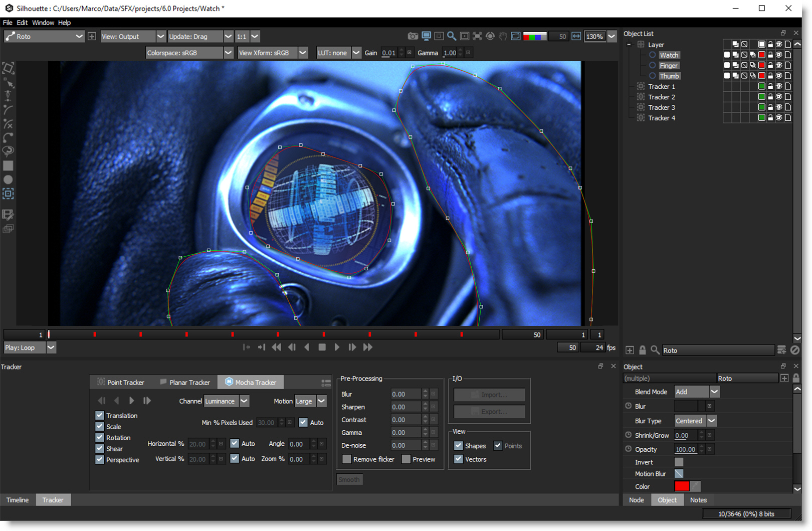Viewport: 812px width, 531px height.
Task: Click the snapshot camera icon in viewer toolbar
Action: (x=413, y=36)
